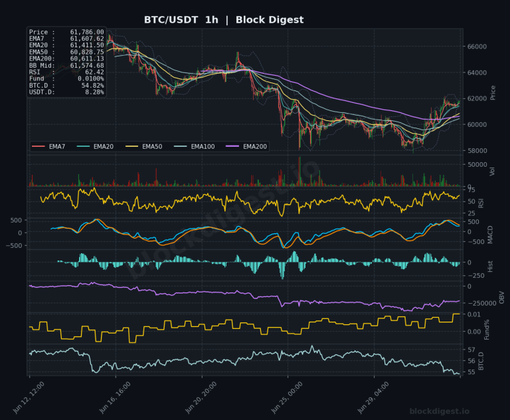Click the BTC.D axis label 57
Screen dimensions: 510x420
471,350
